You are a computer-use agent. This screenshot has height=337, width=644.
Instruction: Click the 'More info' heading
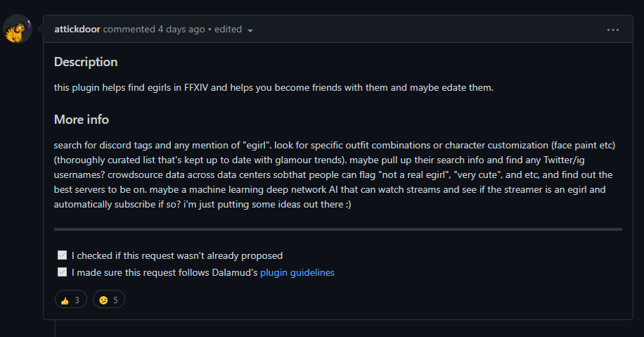[82, 120]
